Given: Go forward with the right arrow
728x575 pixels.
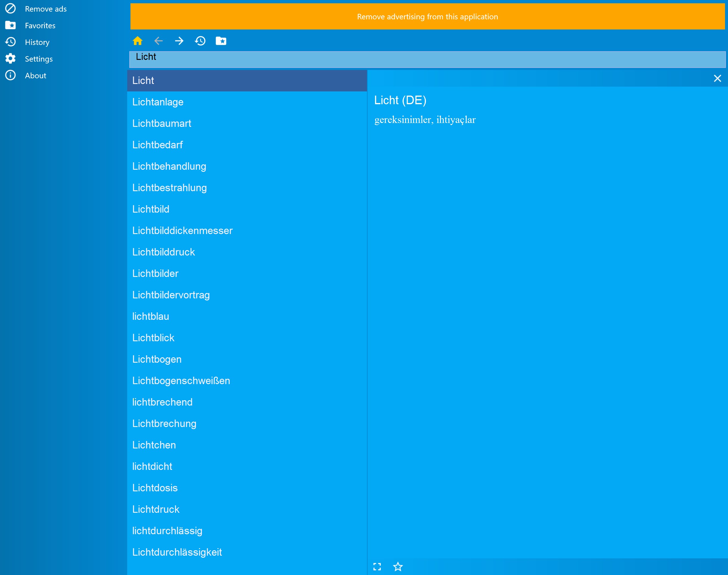Looking at the screenshot, I should [179, 41].
